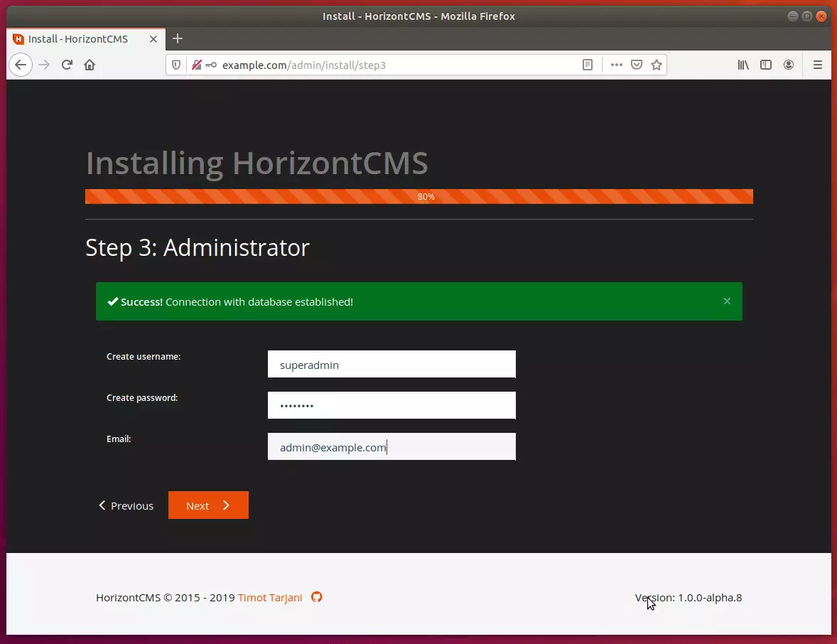
Task: Open Firefox hamburger application menu
Action: click(x=817, y=65)
